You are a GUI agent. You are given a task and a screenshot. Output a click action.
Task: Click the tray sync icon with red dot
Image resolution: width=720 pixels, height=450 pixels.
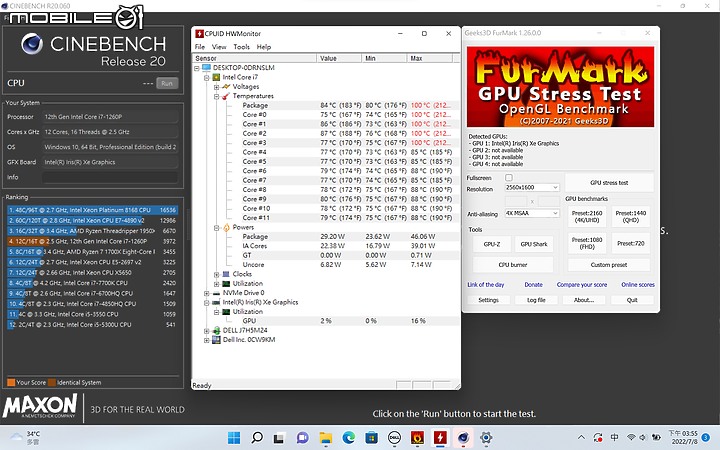[x=597, y=437]
